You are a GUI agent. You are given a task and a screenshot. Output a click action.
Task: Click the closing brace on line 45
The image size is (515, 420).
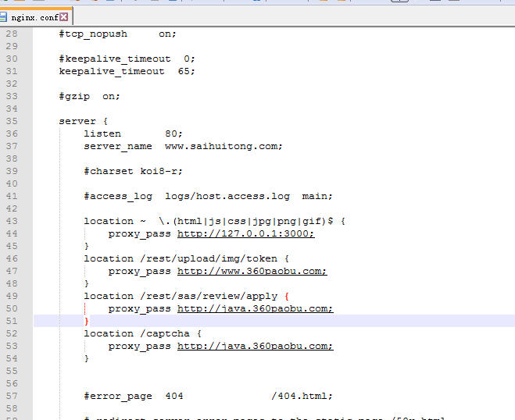point(87,247)
